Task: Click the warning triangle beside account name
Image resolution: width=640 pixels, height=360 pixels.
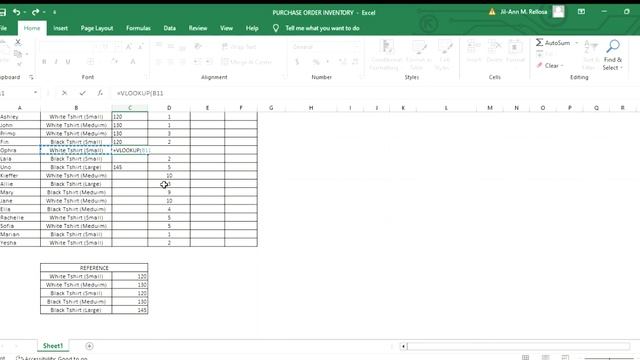Action: pos(492,12)
